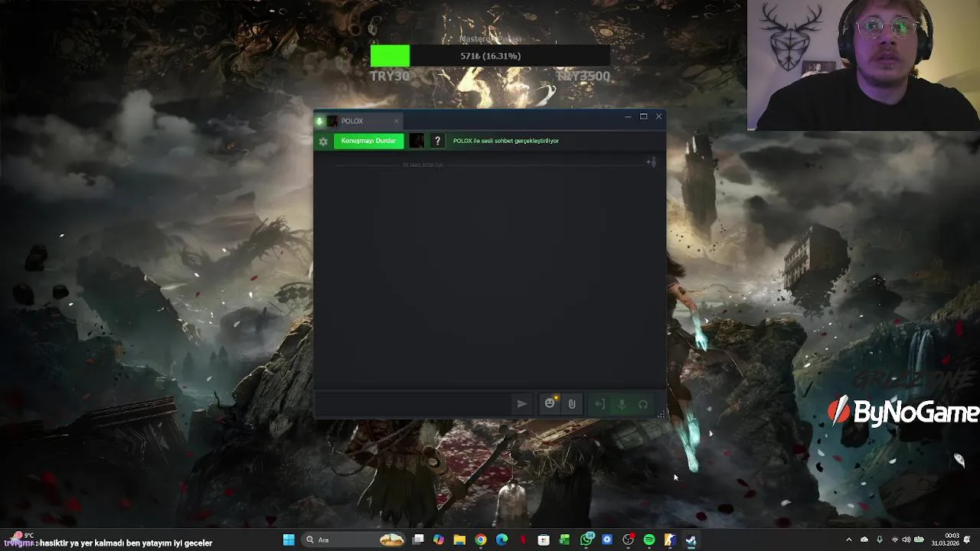Select POLOX avatar in voice bar
Image resolution: width=980 pixels, height=551 pixels.
[416, 141]
